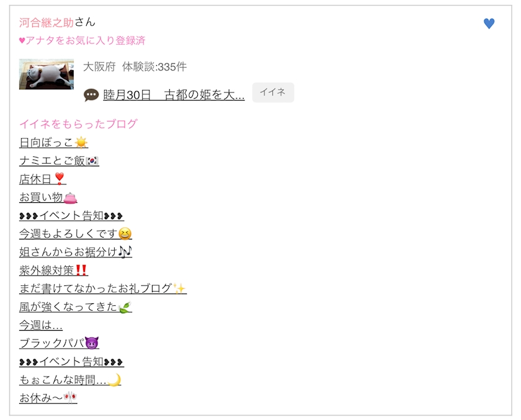The width and height of the screenshot is (521, 420).
Task: Toggle the blue heart favorite icon
Action: 489,24
